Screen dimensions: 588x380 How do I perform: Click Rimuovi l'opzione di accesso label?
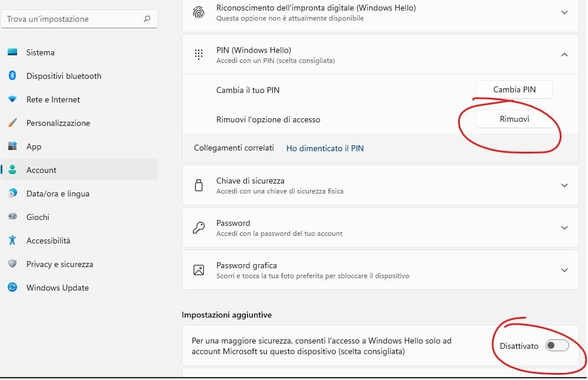268,119
